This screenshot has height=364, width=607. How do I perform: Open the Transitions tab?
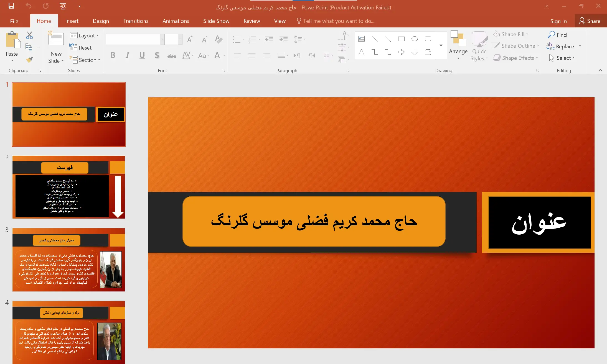coord(136,21)
